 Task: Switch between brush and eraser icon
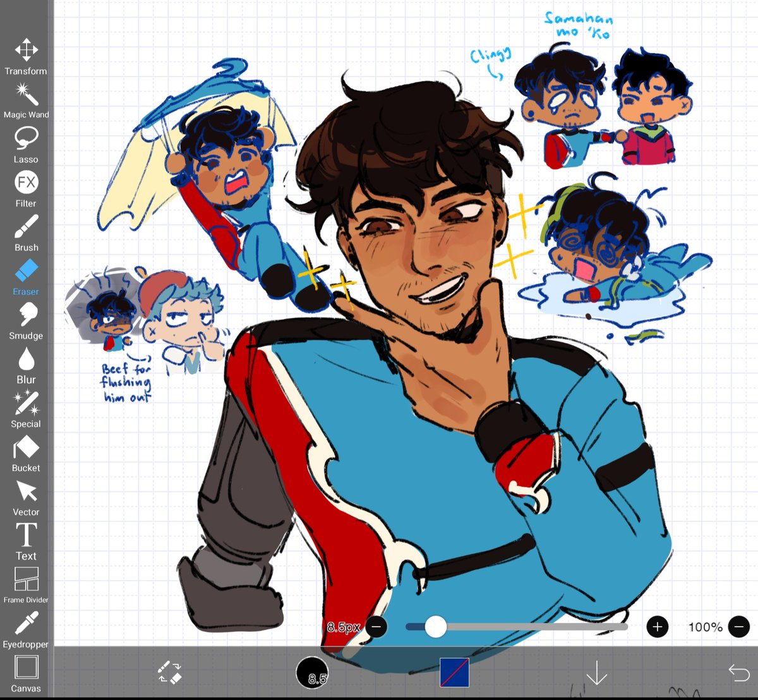[x=170, y=673]
